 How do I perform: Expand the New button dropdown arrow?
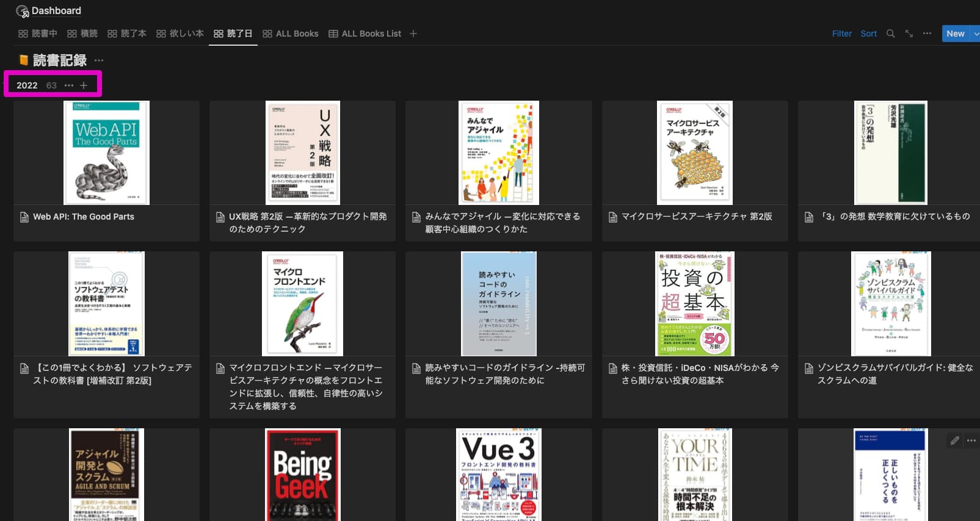[x=976, y=34]
